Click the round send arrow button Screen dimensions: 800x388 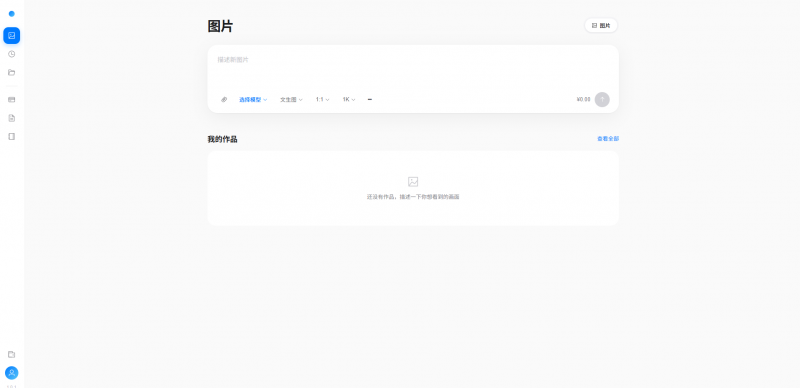click(x=602, y=100)
